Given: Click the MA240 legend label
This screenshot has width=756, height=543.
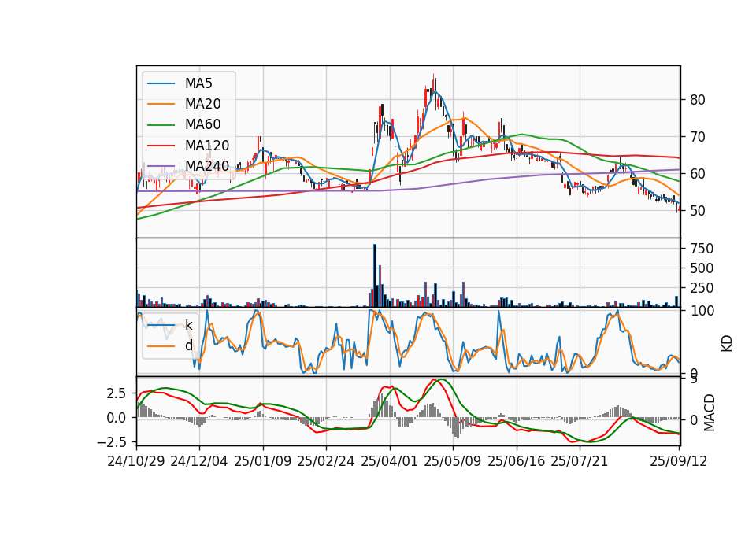Looking at the screenshot, I should click(207, 166).
